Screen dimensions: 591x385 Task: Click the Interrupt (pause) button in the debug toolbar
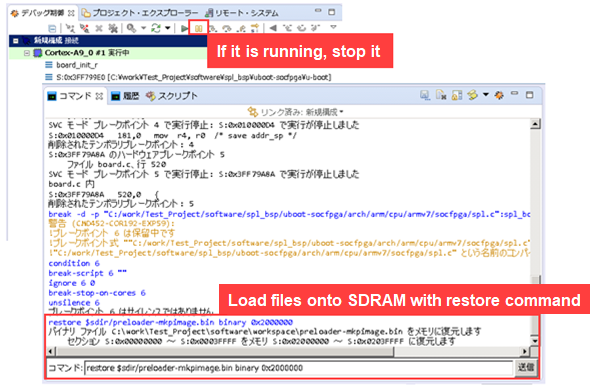coord(199,28)
